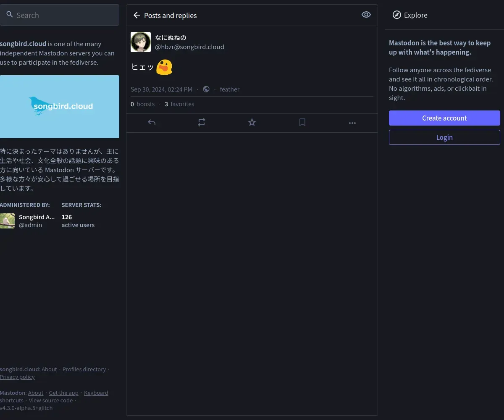This screenshot has height=420, width=504.
Task: Click the Create account button
Action: pyautogui.click(x=444, y=118)
